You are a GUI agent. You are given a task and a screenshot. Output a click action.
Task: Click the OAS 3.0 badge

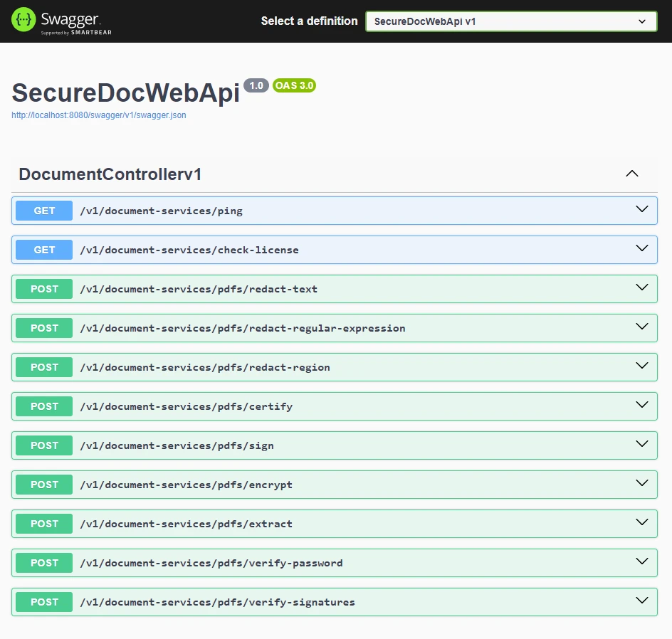click(294, 85)
